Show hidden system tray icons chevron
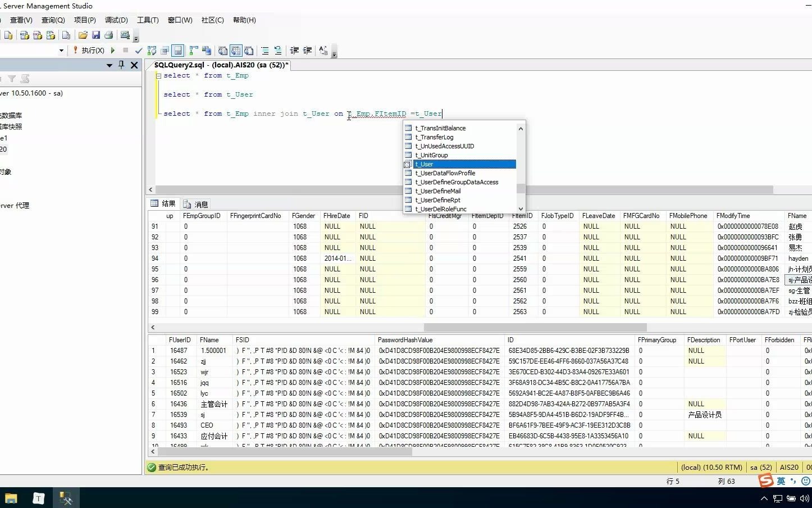812x508 pixels. 764,498
